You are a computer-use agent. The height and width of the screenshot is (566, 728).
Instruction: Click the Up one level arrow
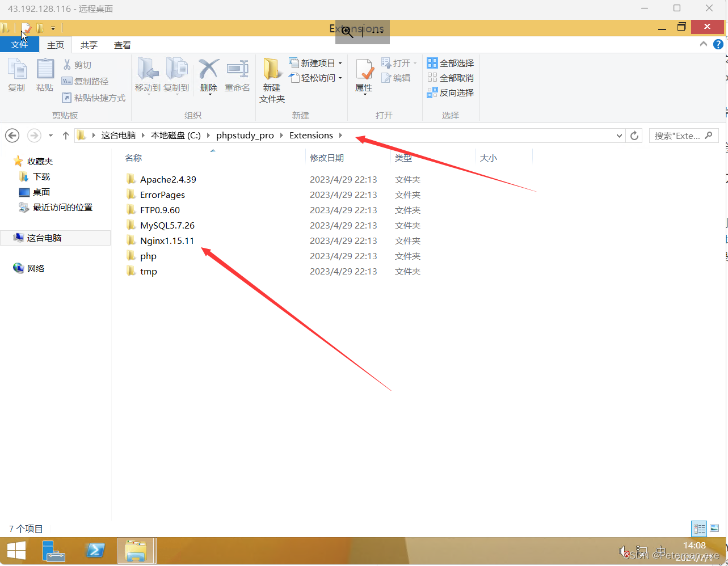[66, 136]
